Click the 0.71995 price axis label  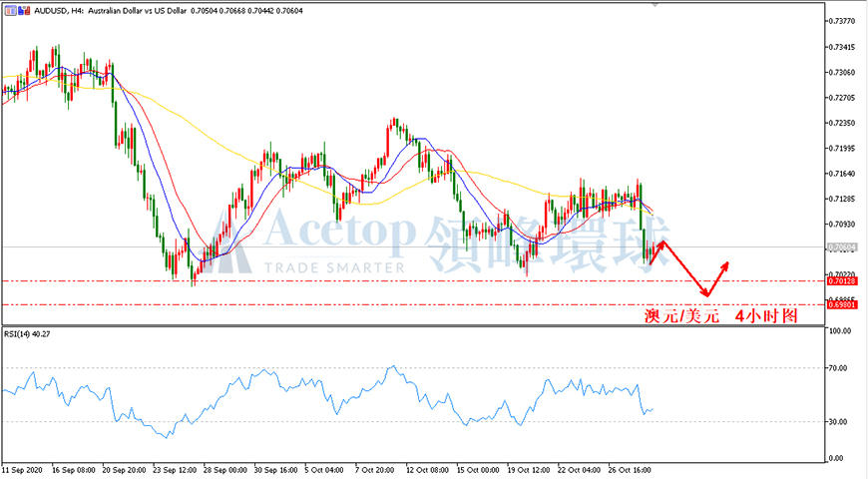[x=842, y=149]
